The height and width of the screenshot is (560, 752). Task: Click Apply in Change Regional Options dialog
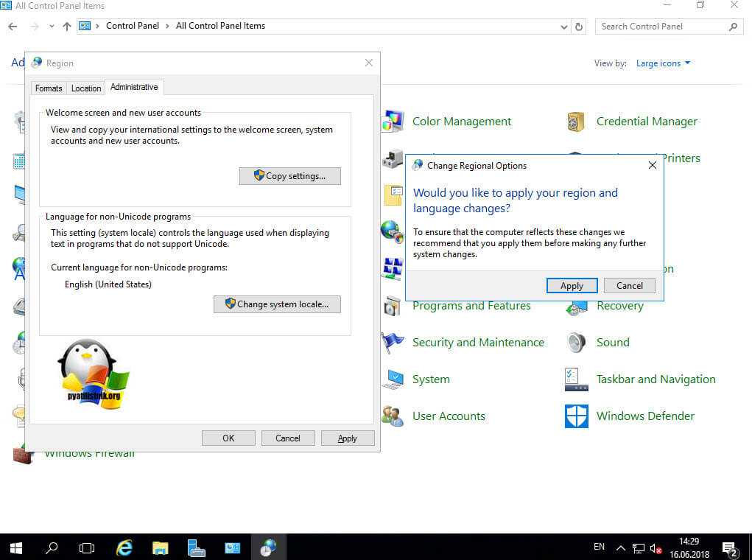[x=572, y=286]
